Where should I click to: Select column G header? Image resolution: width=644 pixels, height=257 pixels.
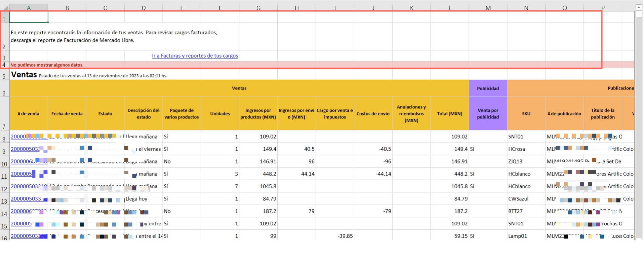[258, 8]
